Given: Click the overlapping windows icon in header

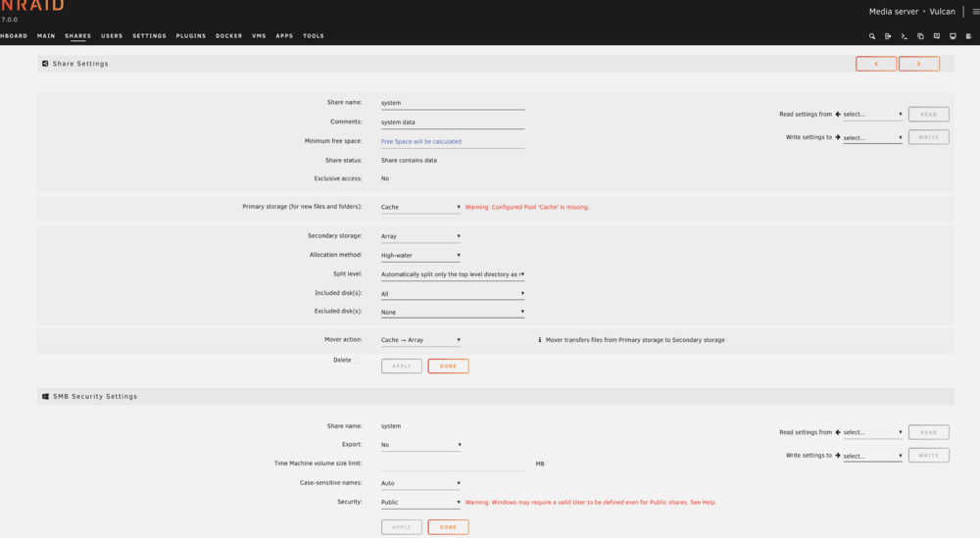Looking at the screenshot, I should pos(920,36).
